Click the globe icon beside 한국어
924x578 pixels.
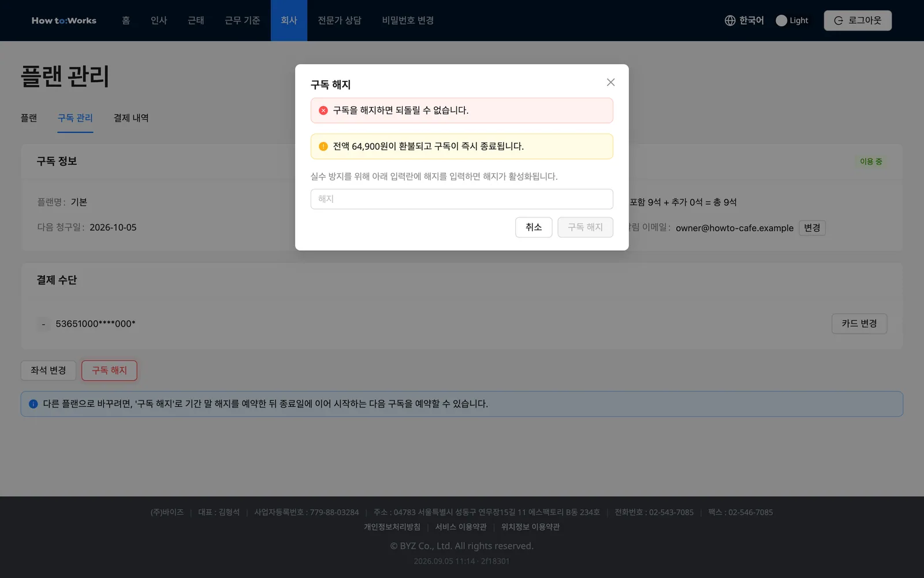tap(730, 20)
